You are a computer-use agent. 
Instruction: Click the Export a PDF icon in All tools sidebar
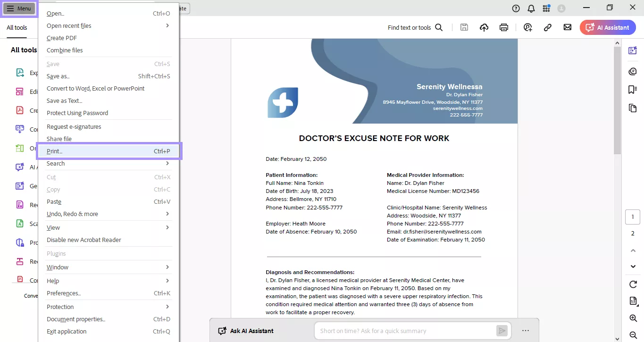point(20,73)
